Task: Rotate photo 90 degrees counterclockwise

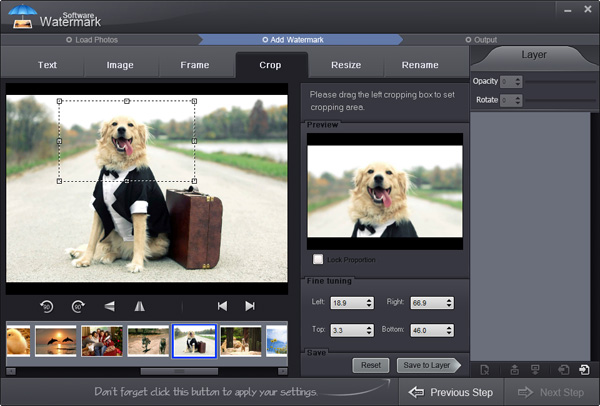Action: (47, 306)
